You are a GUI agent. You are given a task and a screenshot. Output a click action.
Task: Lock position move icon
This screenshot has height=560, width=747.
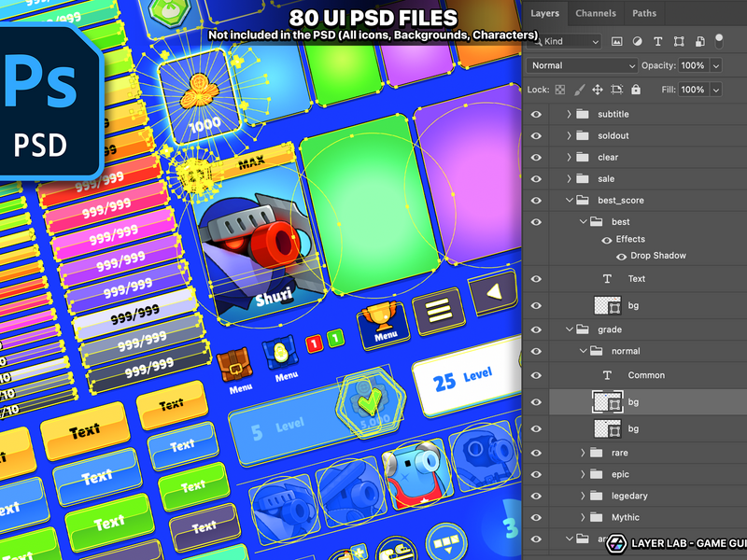pyautogui.click(x=598, y=90)
